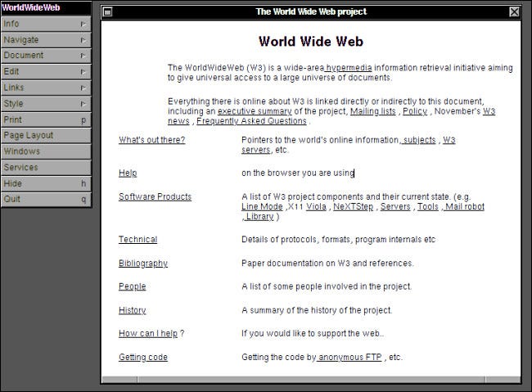The height and width of the screenshot is (392, 532).
Task: Follow the anonymous FTP link
Action: [x=349, y=358]
